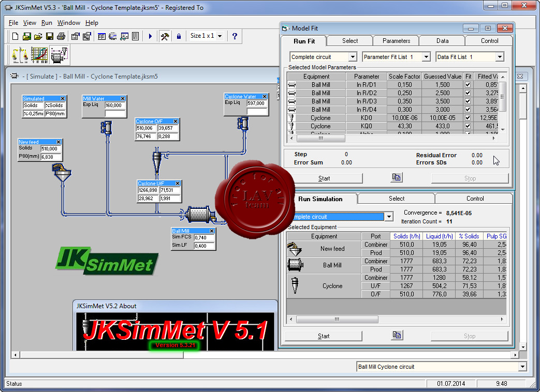Open Select tab in Run Simulation panel
The height and width of the screenshot is (392, 540).
click(x=397, y=199)
